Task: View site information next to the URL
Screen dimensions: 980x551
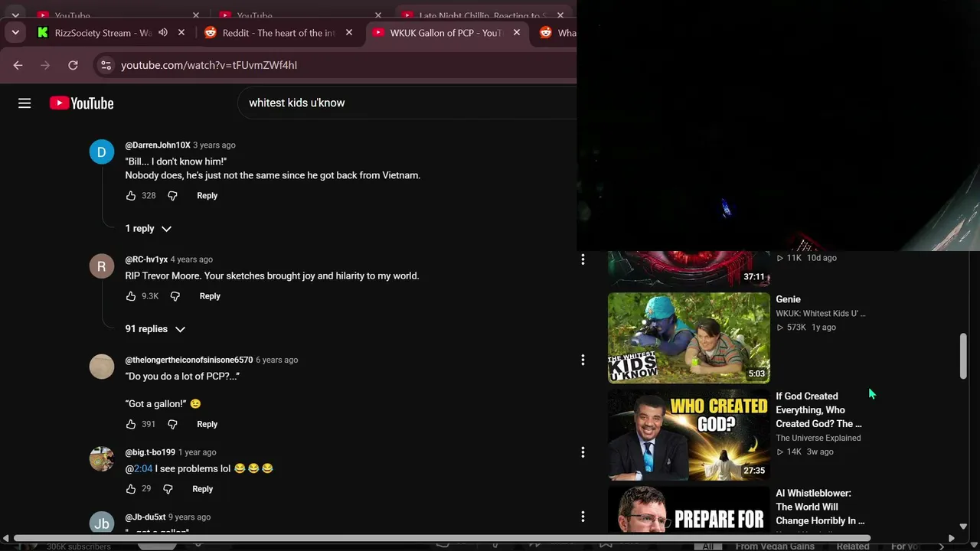Action: coord(106,65)
